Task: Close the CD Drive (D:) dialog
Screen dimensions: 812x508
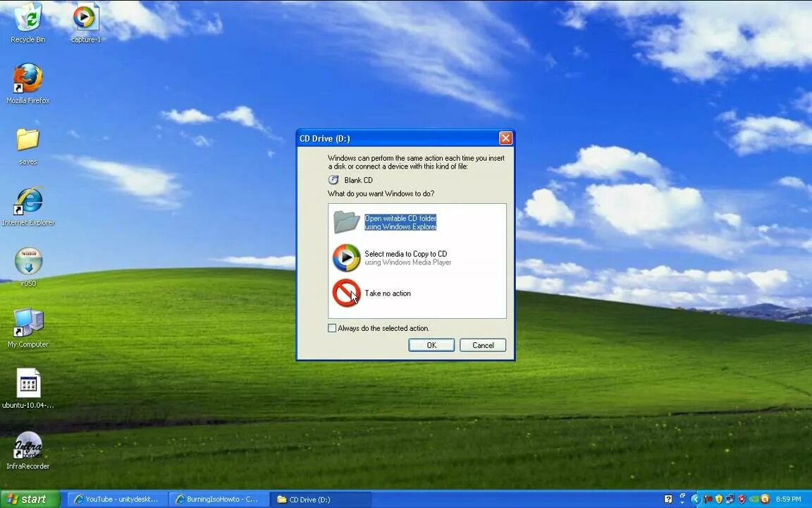Action: 505,138
